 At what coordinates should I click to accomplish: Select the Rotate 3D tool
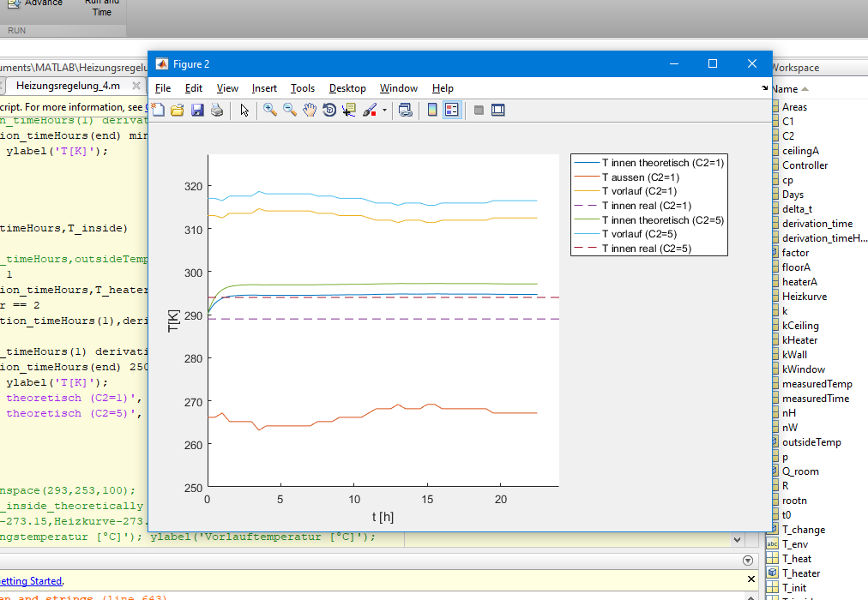pyautogui.click(x=329, y=110)
